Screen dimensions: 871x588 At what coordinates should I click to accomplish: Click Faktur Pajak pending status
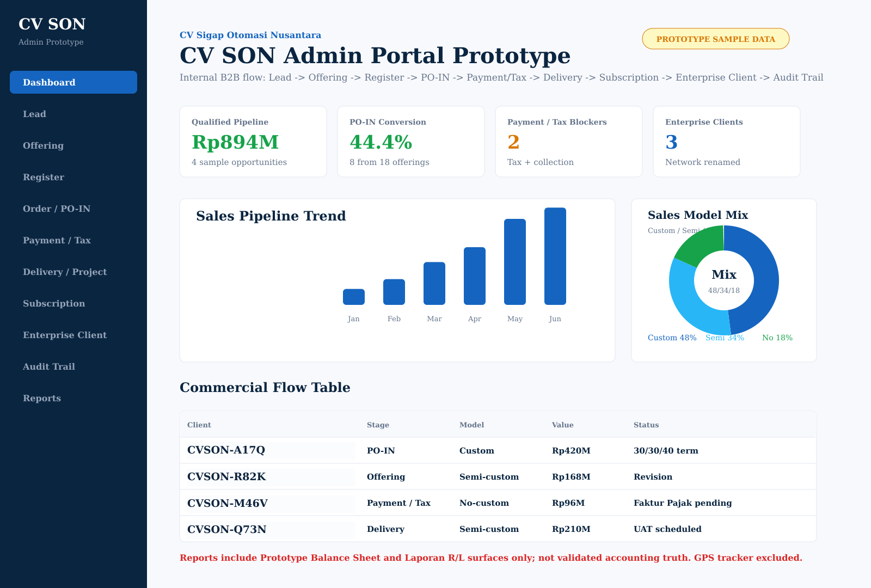pyautogui.click(x=683, y=503)
